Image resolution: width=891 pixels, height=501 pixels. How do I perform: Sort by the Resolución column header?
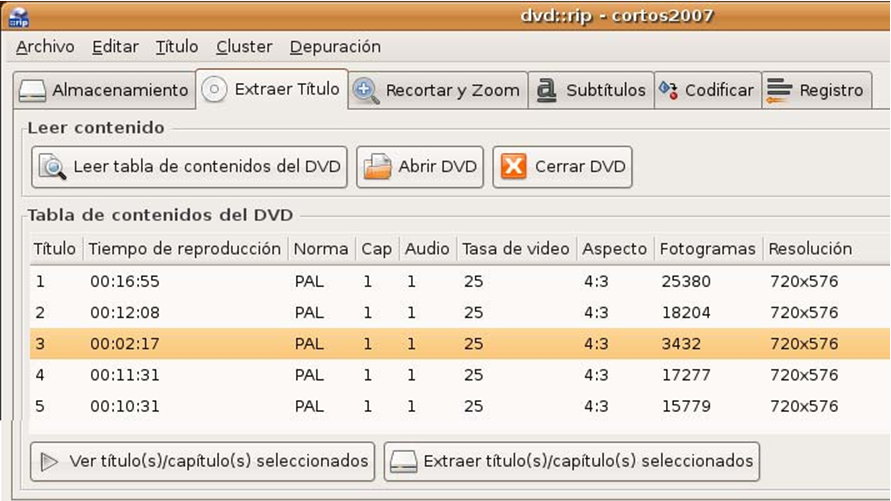(x=826, y=249)
